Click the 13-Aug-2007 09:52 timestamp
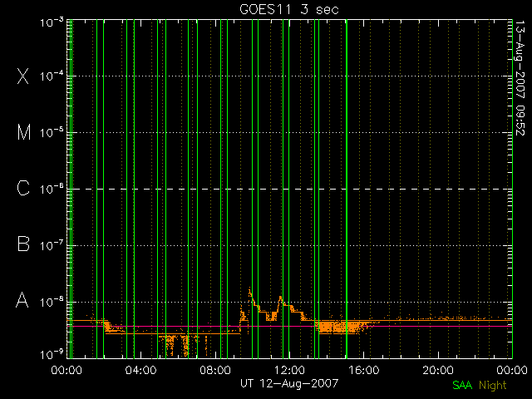 coord(520,78)
